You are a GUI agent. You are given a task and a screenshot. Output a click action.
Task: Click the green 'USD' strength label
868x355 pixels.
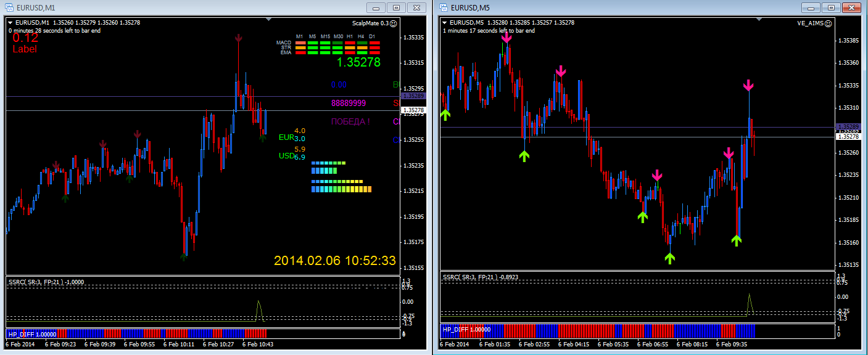[x=286, y=156]
